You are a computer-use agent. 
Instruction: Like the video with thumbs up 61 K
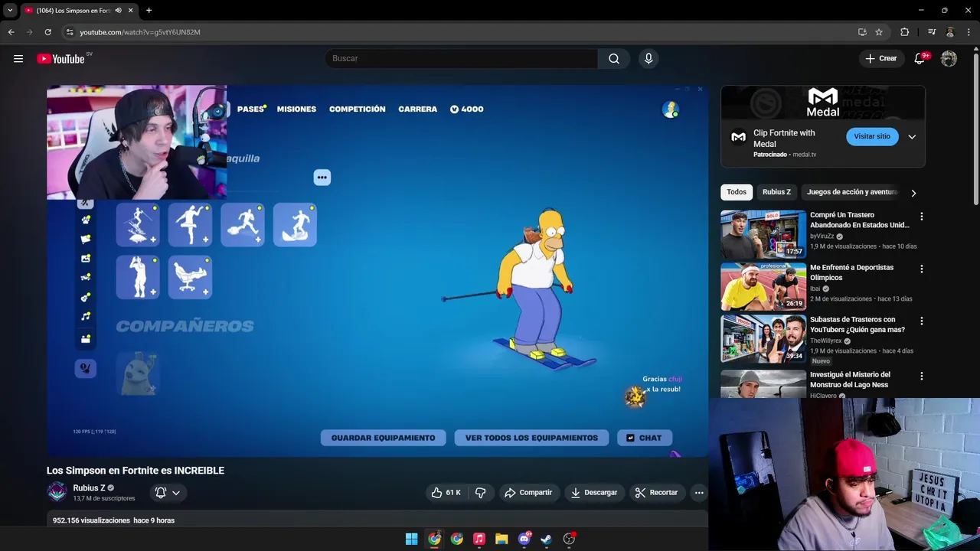click(446, 493)
